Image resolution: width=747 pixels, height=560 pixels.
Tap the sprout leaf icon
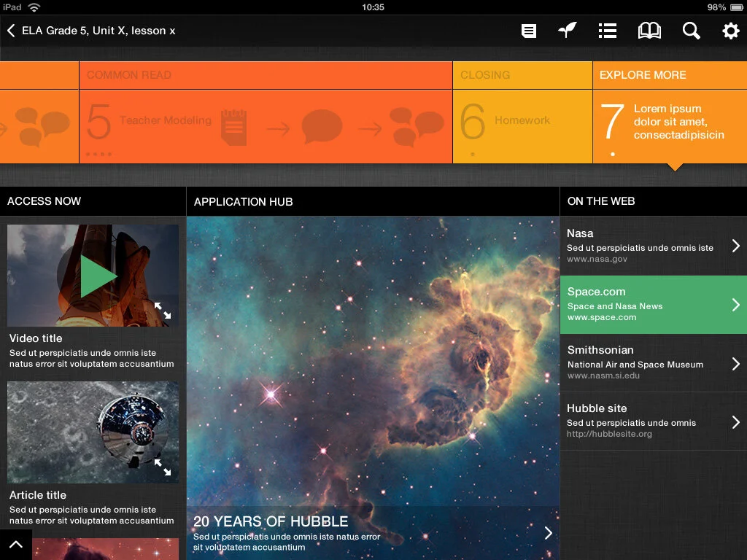(568, 31)
